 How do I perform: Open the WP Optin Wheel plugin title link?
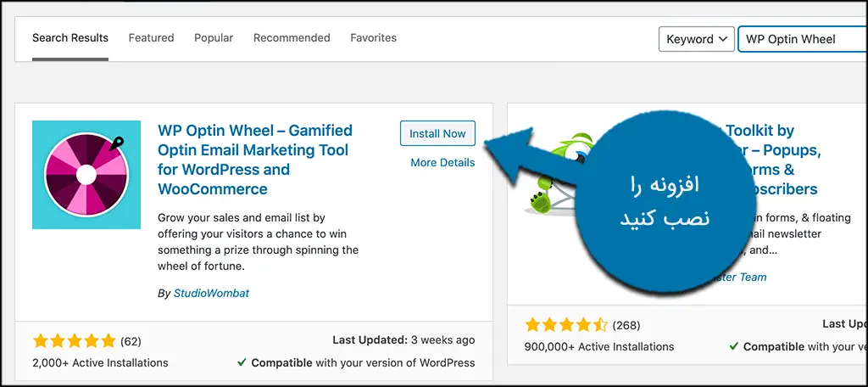point(255,160)
